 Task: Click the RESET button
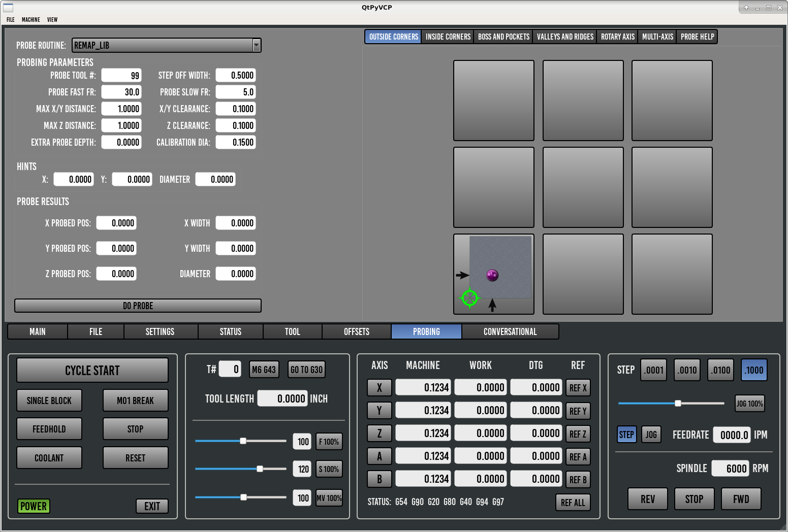click(x=136, y=458)
